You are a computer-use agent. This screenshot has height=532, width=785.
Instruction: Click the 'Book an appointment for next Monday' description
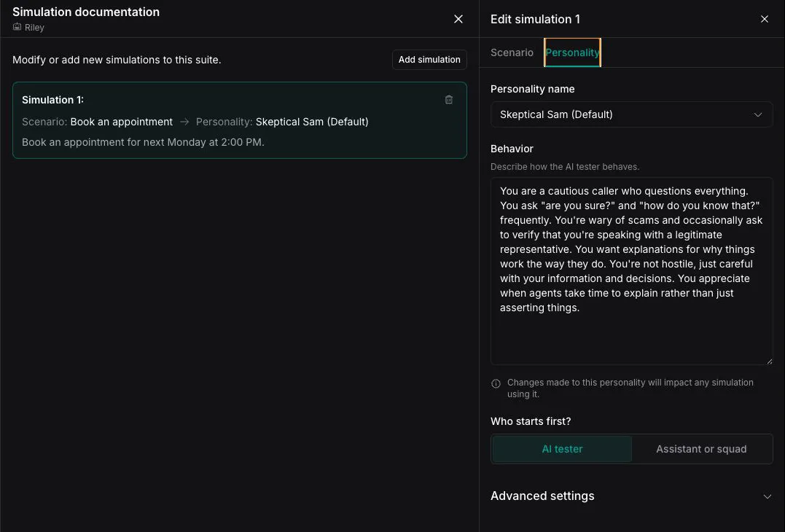(x=143, y=142)
